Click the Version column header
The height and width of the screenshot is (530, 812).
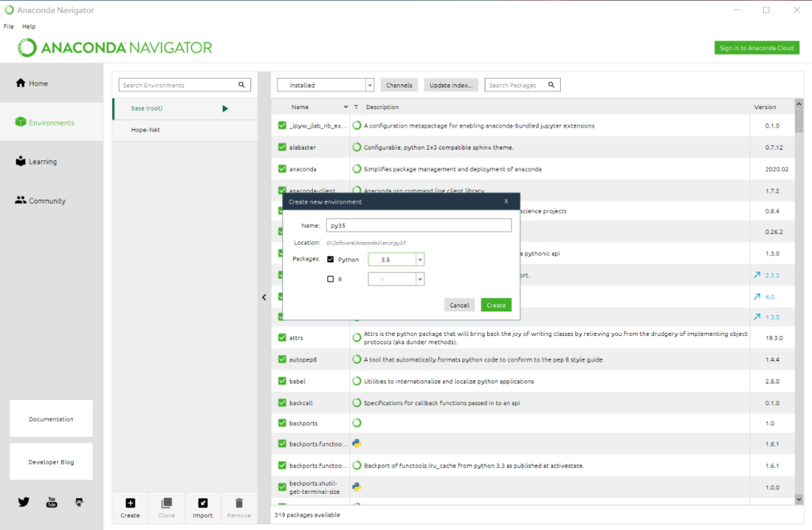[x=765, y=108]
